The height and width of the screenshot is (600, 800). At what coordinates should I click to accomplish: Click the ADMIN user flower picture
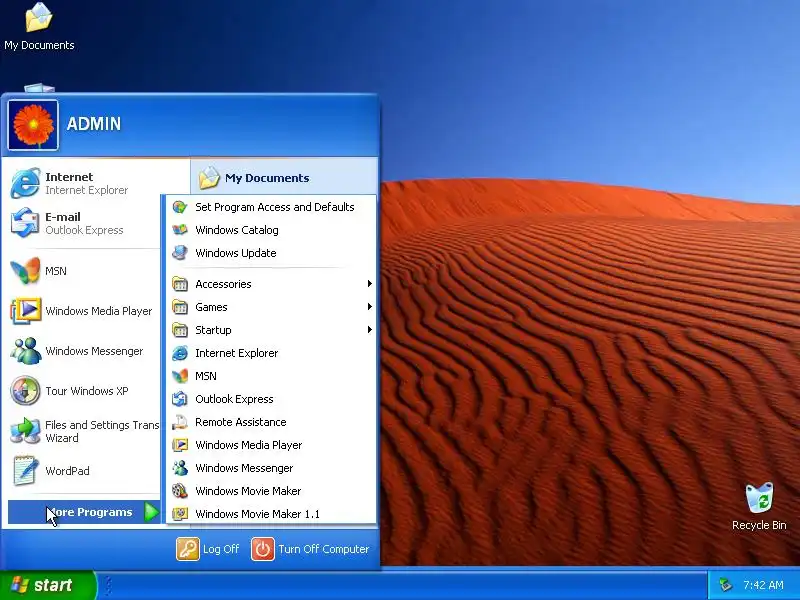coord(33,125)
